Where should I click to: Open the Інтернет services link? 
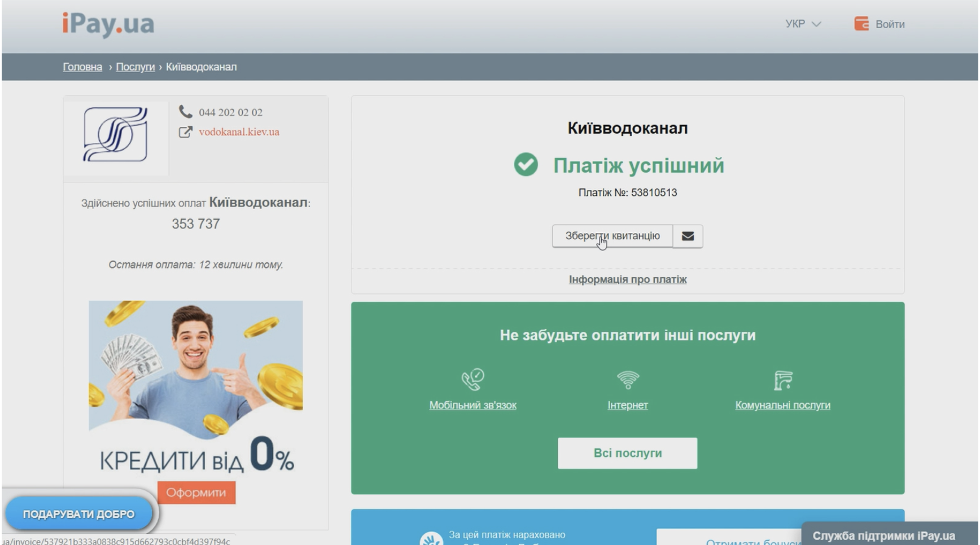pyautogui.click(x=628, y=405)
